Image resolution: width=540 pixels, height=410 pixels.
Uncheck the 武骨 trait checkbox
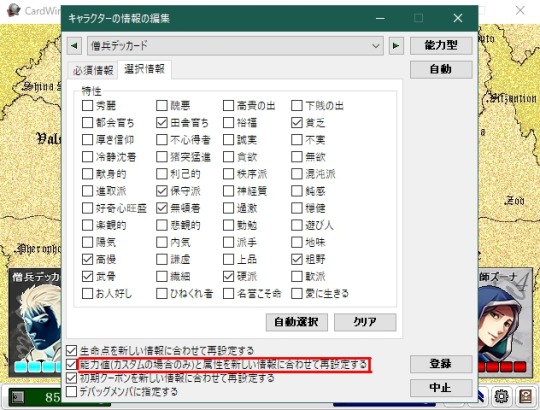(x=87, y=276)
